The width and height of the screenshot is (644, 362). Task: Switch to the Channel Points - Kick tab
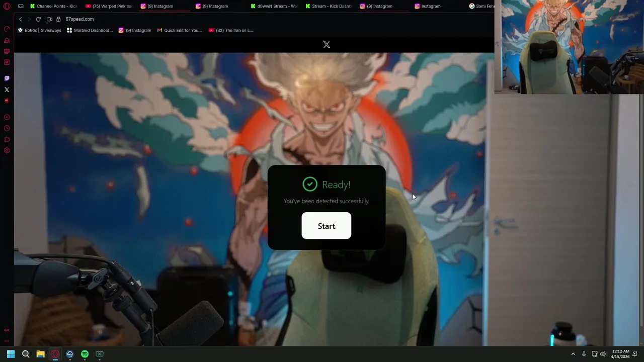(x=54, y=6)
